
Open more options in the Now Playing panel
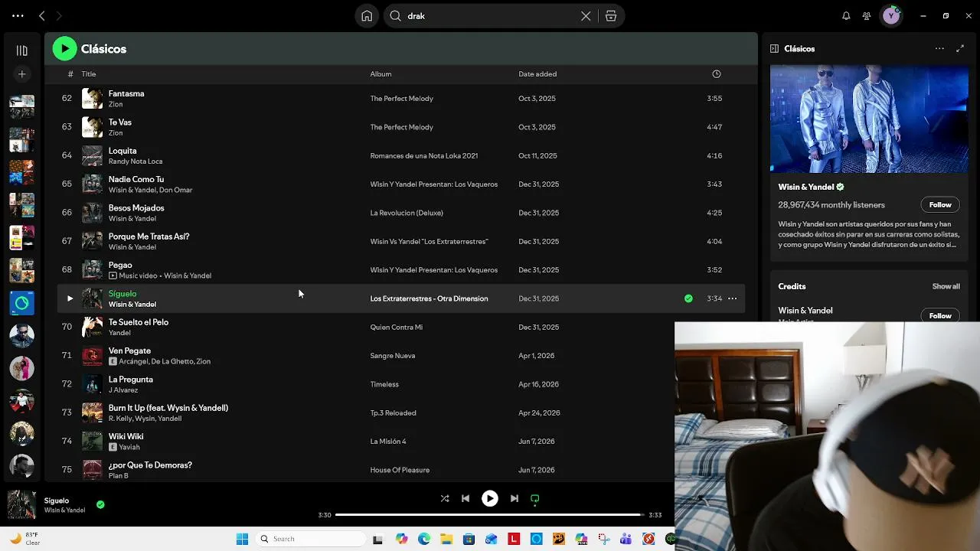click(939, 49)
